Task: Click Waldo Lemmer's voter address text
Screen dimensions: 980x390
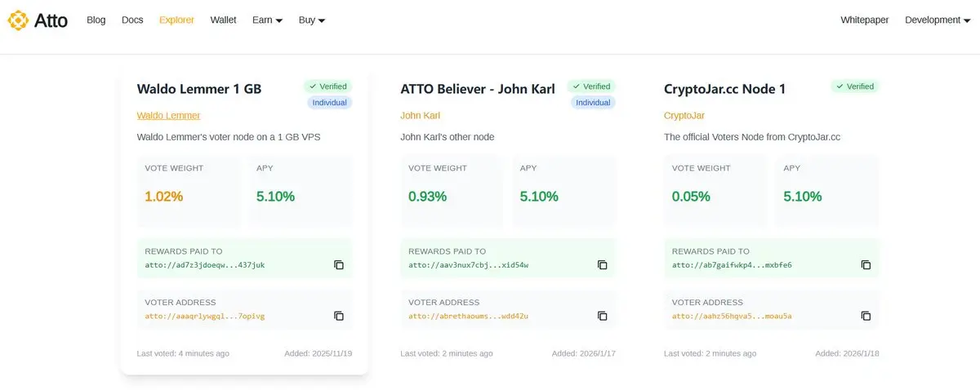Action: [x=205, y=316]
